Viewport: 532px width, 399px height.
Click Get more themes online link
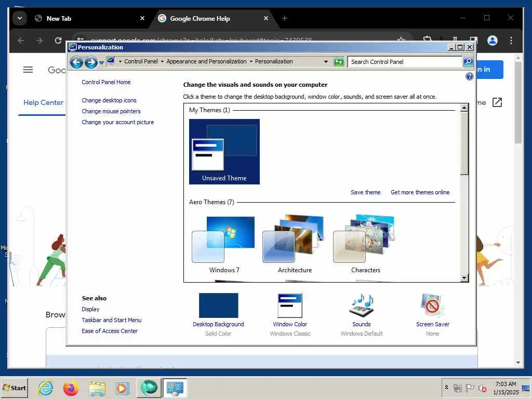pos(420,192)
